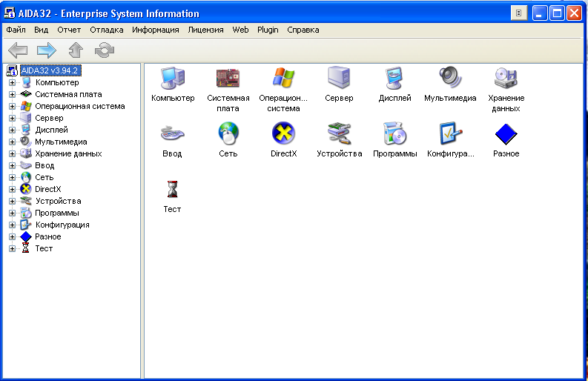Click the Сервер label in the tree

[49, 118]
